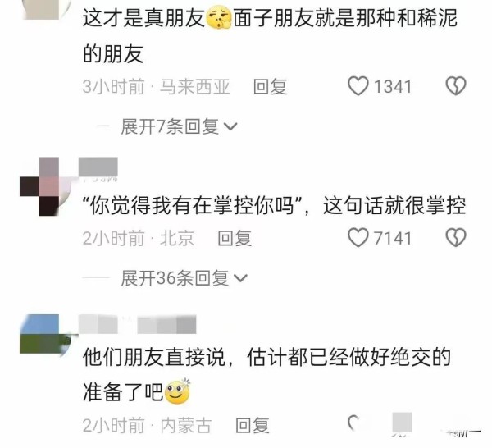Dislike the Malaysia comment using broken heart
Image resolution: width=492 pixels, height=448 pixels.
456,85
